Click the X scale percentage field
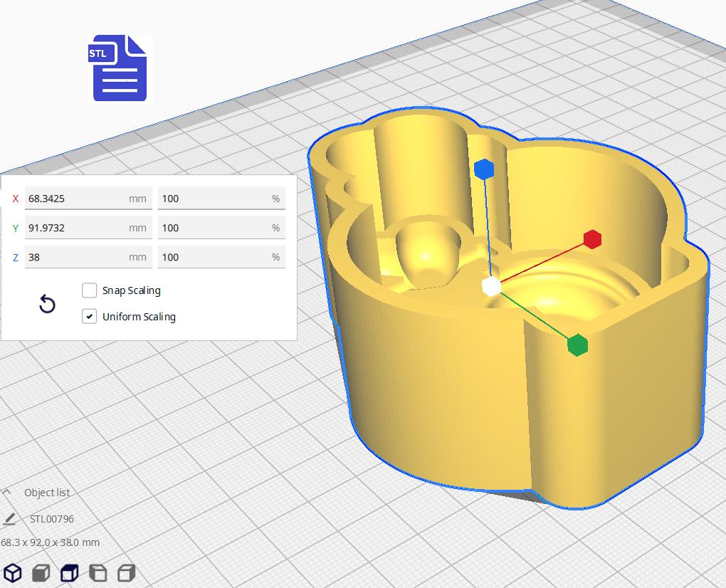Image resolution: width=726 pixels, height=588 pixels. 221,199
